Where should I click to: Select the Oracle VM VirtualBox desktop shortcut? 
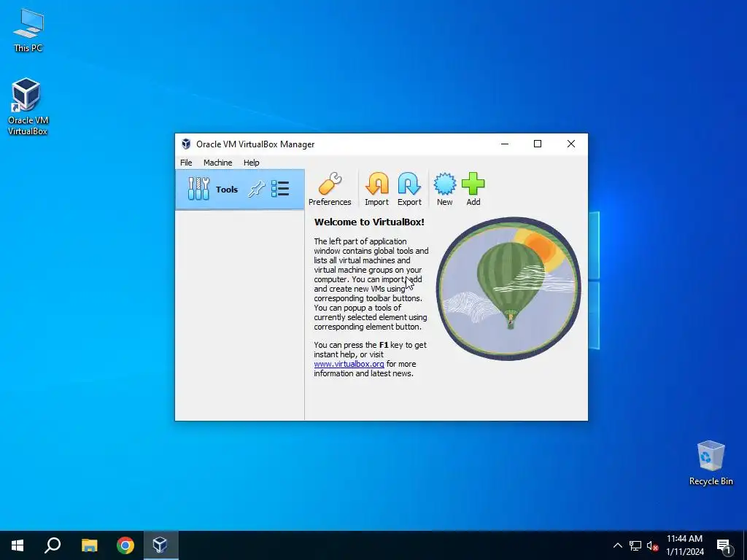pyautogui.click(x=28, y=106)
